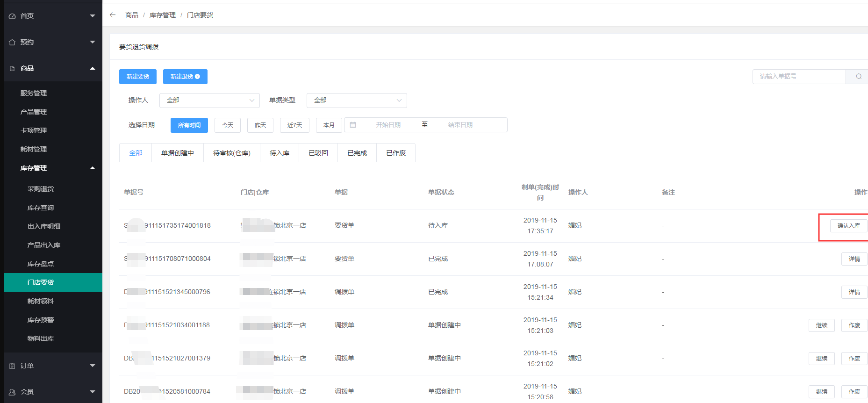This screenshot has height=403, width=868.
Task: Expand the 订单 menu arrow
Action: click(x=93, y=366)
